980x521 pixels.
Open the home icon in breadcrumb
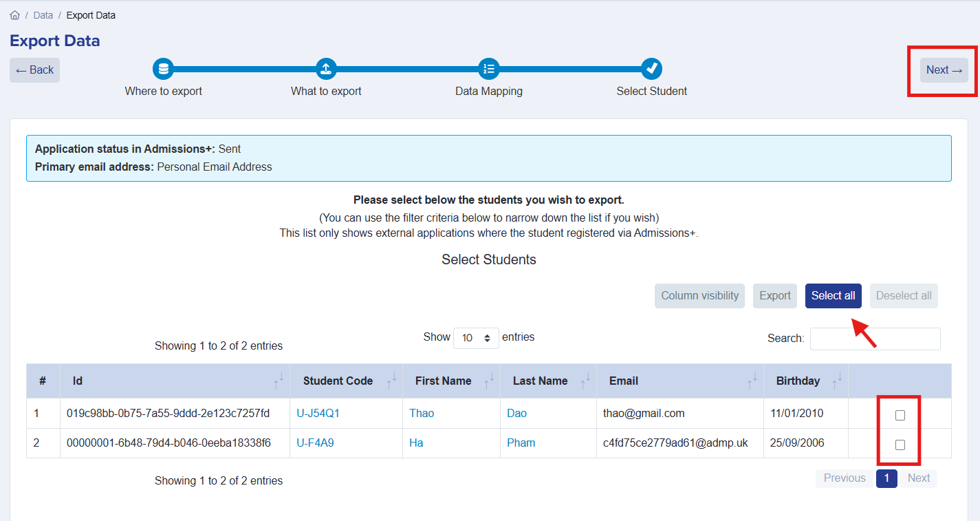click(15, 15)
